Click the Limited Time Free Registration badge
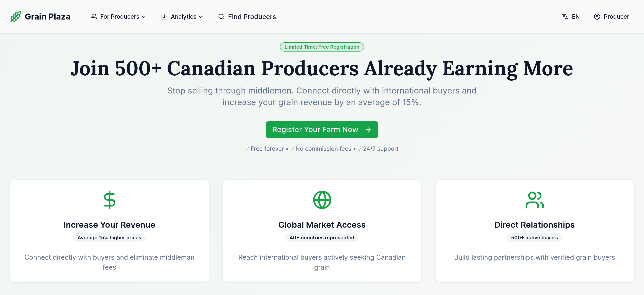Image resolution: width=644 pixels, height=295 pixels. [322, 47]
